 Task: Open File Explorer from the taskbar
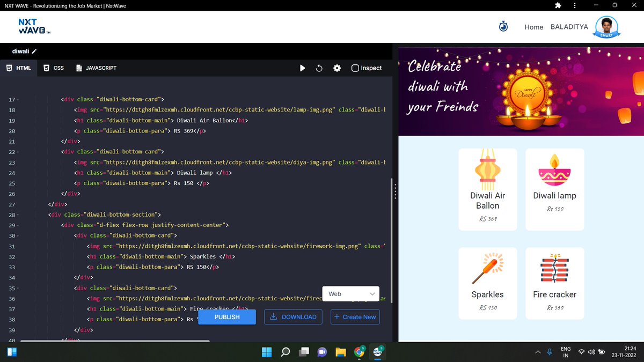[340, 352]
